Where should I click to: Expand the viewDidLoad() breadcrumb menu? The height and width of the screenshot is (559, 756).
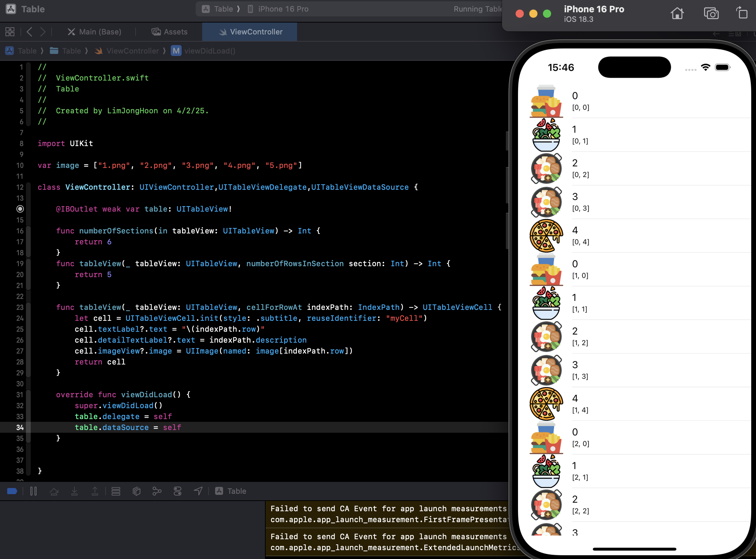(x=209, y=51)
